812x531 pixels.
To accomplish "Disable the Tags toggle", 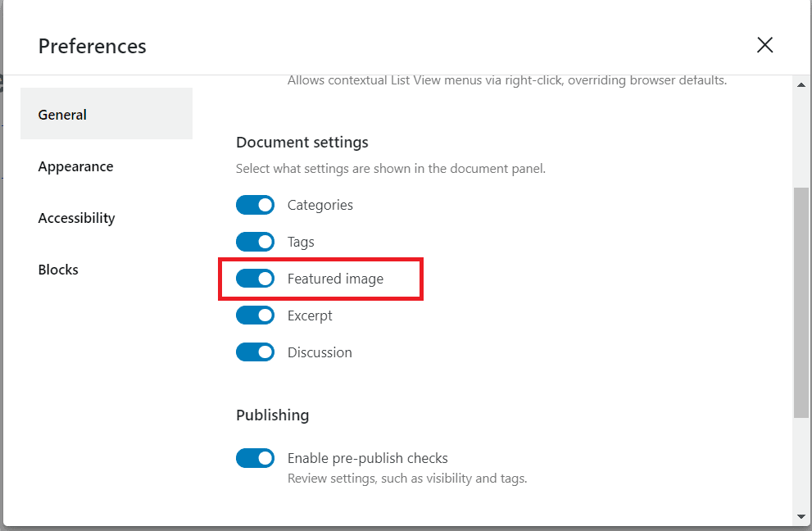I will click(x=256, y=242).
